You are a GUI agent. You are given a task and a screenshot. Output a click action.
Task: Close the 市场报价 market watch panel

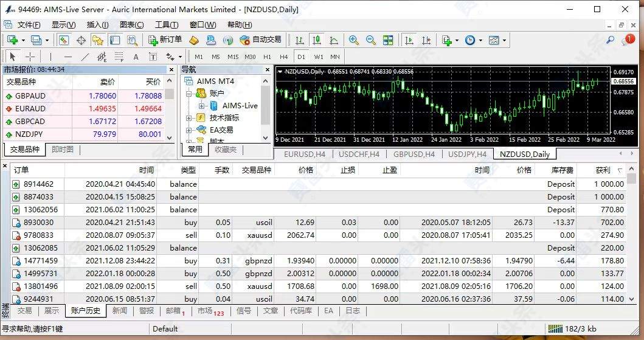pos(171,70)
